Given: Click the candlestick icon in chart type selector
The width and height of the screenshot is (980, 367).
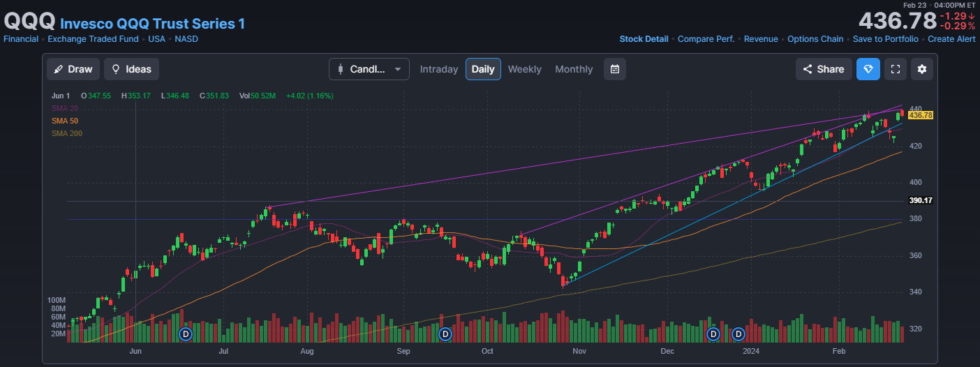Looking at the screenshot, I should coord(341,69).
